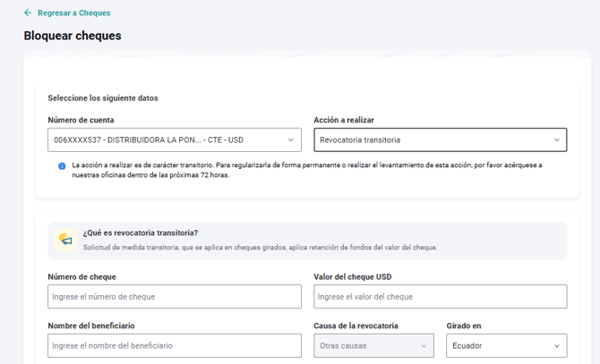The image size is (600, 364).
Task: Click the back arrow icon at top
Action: tap(28, 13)
